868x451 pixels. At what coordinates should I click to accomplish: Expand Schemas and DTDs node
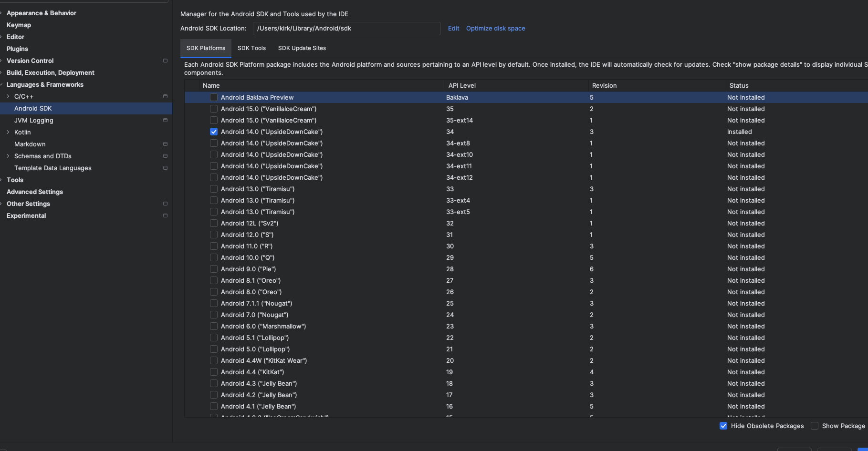(8, 156)
